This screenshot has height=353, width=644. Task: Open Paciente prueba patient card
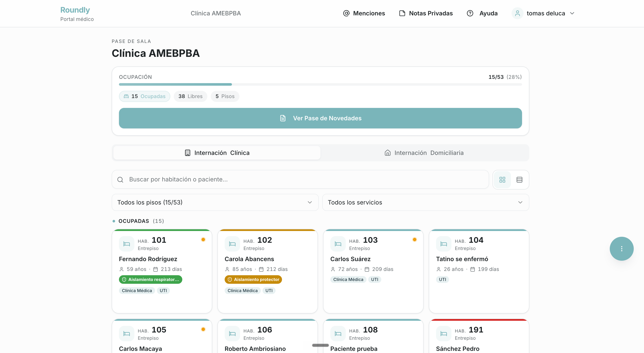pyautogui.click(x=373, y=336)
